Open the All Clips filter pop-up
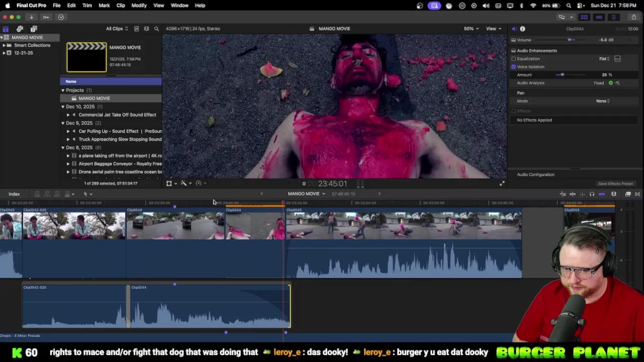 117,29
